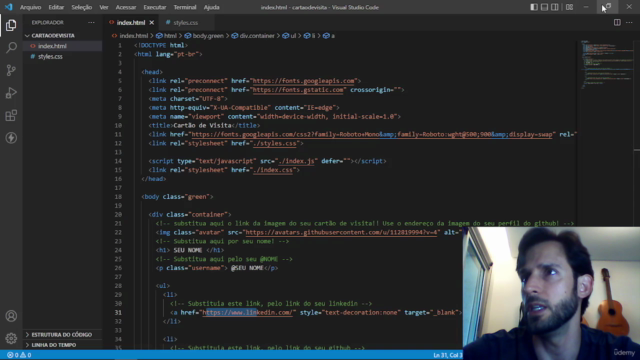Expand the LINHA DO TEMPO section

[54, 345]
